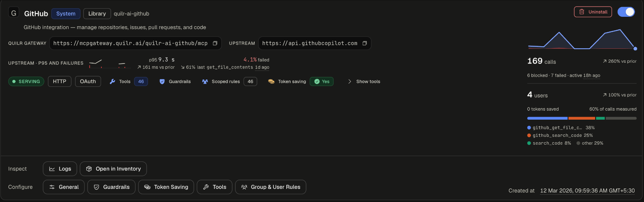Viewport: 644px width, 202px height.
Task: Open the General configuration tab
Action: tap(64, 187)
